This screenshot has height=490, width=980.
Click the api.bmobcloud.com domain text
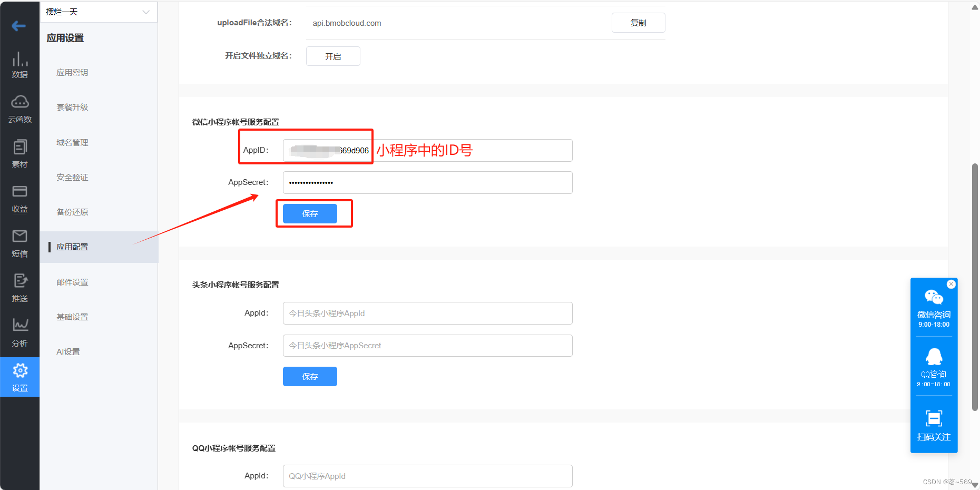[x=347, y=23]
